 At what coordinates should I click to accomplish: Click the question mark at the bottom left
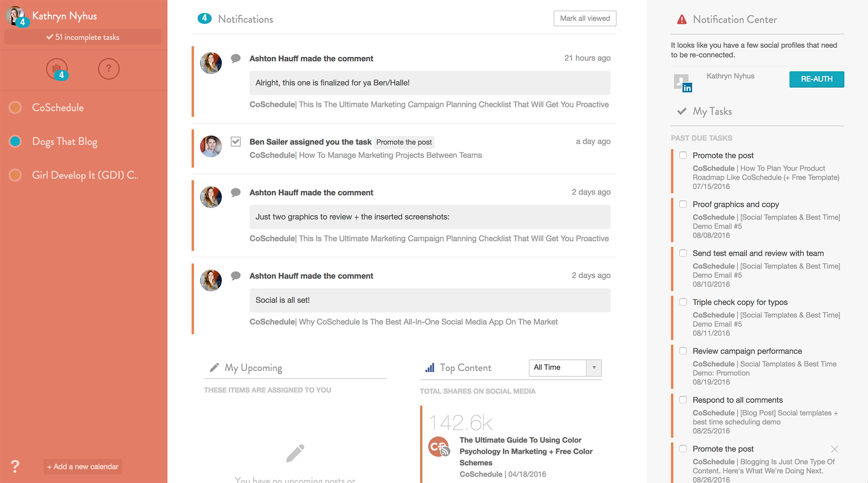pyautogui.click(x=16, y=467)
